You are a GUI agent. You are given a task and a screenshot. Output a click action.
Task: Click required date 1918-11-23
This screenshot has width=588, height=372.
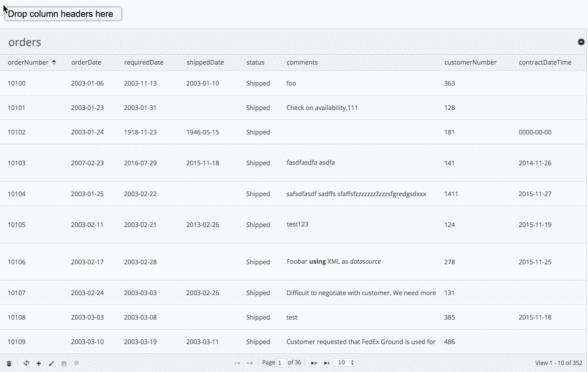(x=140, y=132)
